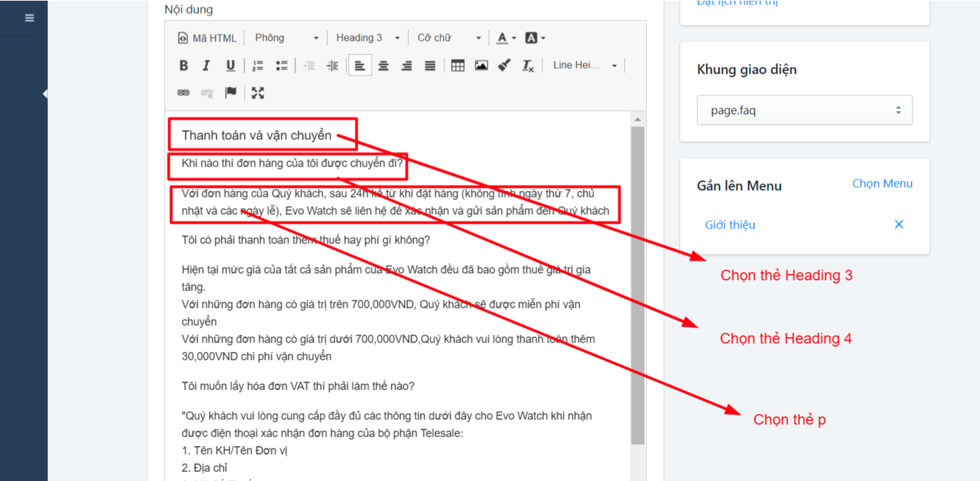Toggle italic formatting
The width and height of the screenshot is (980, 481).
click(207, 66)
